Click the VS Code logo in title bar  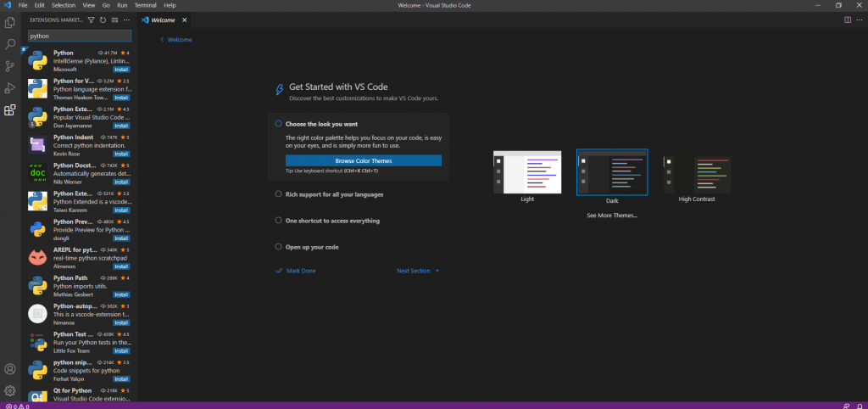point(7,5)
